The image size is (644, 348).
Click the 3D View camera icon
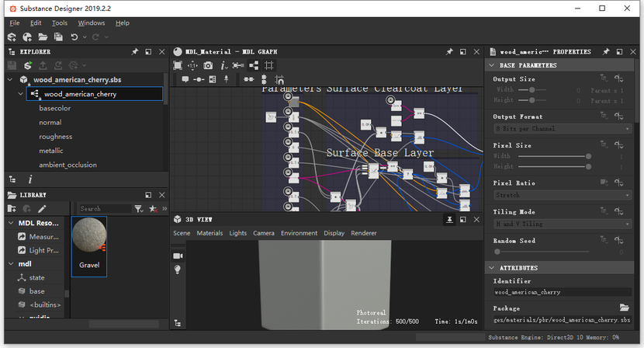pos(178,256)
